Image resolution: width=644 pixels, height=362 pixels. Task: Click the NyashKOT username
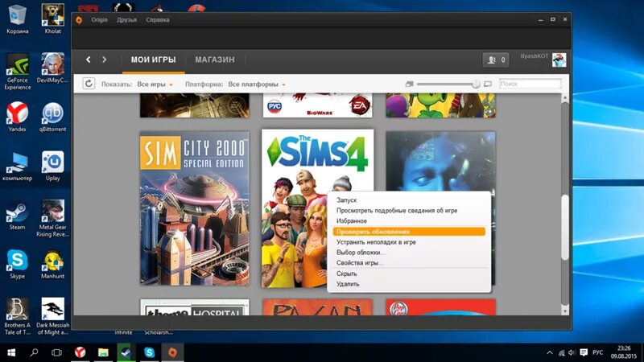tap(534, 56)
